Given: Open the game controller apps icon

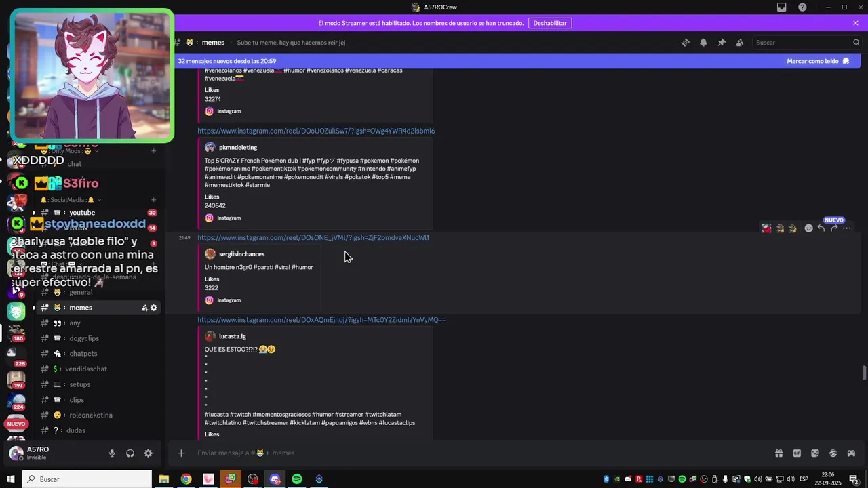Looking at the screenshot, I should click(851, 453).
